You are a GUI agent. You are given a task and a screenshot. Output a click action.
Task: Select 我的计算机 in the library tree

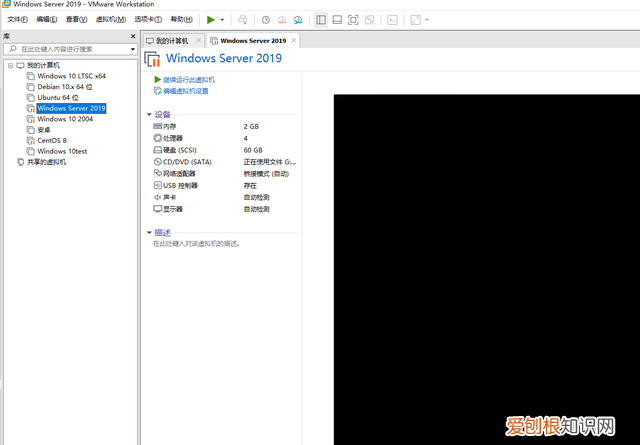pyautogui.click(x=43, y=65)
